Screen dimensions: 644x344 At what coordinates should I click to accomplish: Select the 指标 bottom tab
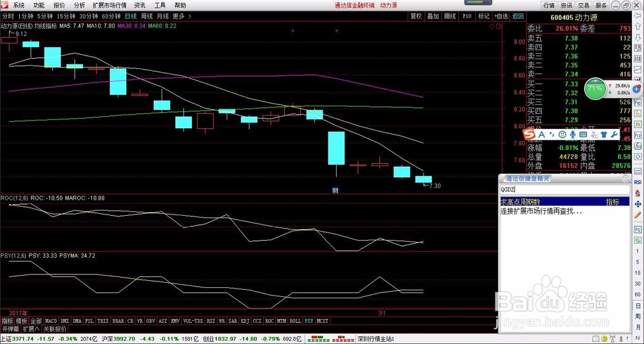7,321
